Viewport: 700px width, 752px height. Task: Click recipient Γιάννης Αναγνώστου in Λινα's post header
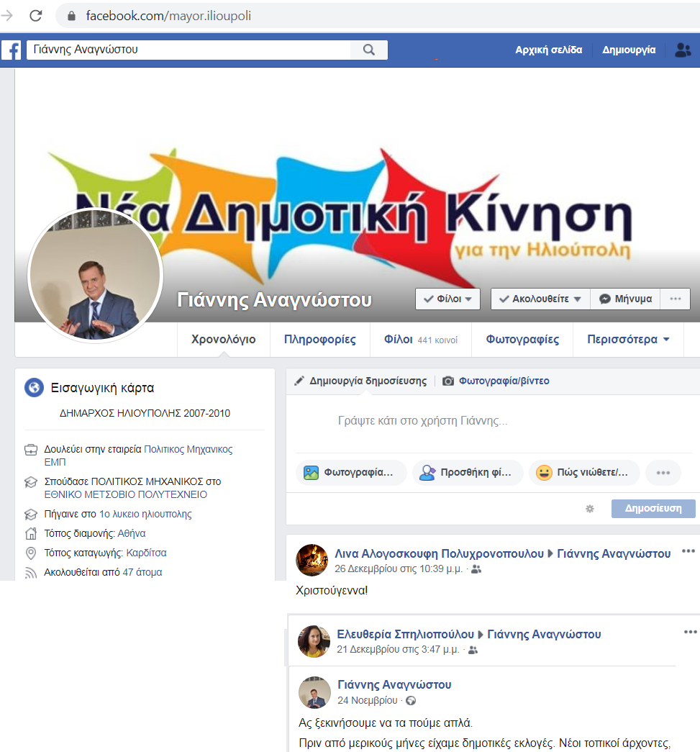[x=614, y=553]
